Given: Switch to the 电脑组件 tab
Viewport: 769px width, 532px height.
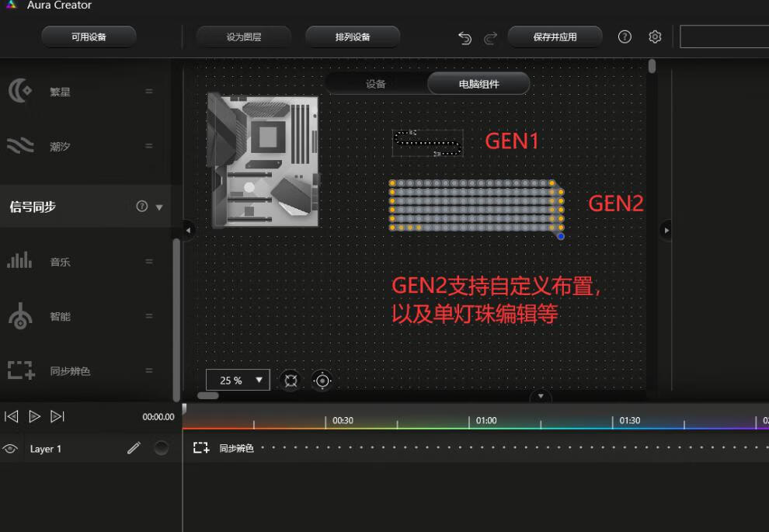Looking at the screenshot, I should 478,84.
